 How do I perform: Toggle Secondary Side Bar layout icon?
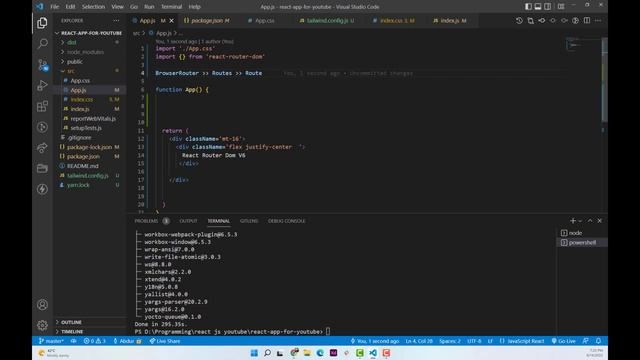[548, 7]
